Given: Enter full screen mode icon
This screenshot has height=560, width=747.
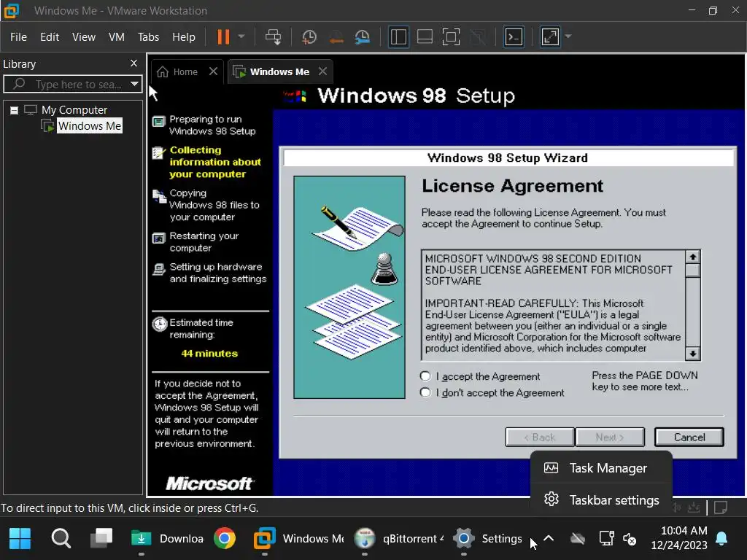Looking at the screenshot, I should pyautogui.click(x=451, y=36).
